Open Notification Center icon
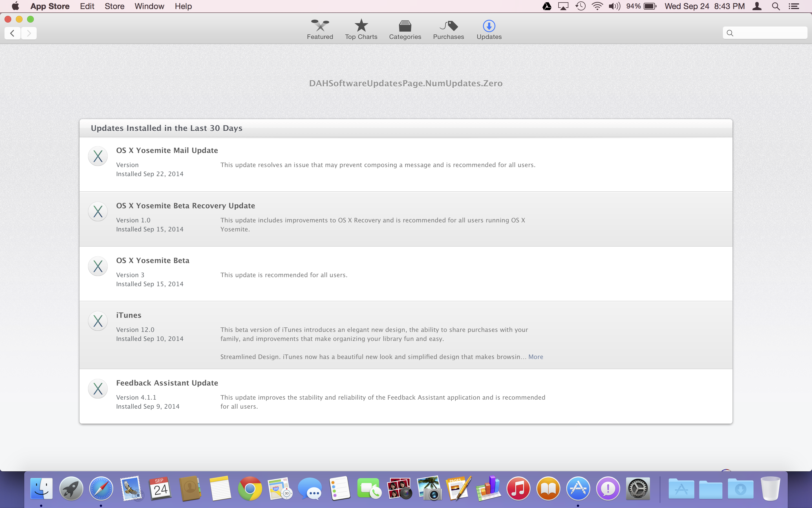This screenshot has height=508, width=812. [x=794, y=6]
